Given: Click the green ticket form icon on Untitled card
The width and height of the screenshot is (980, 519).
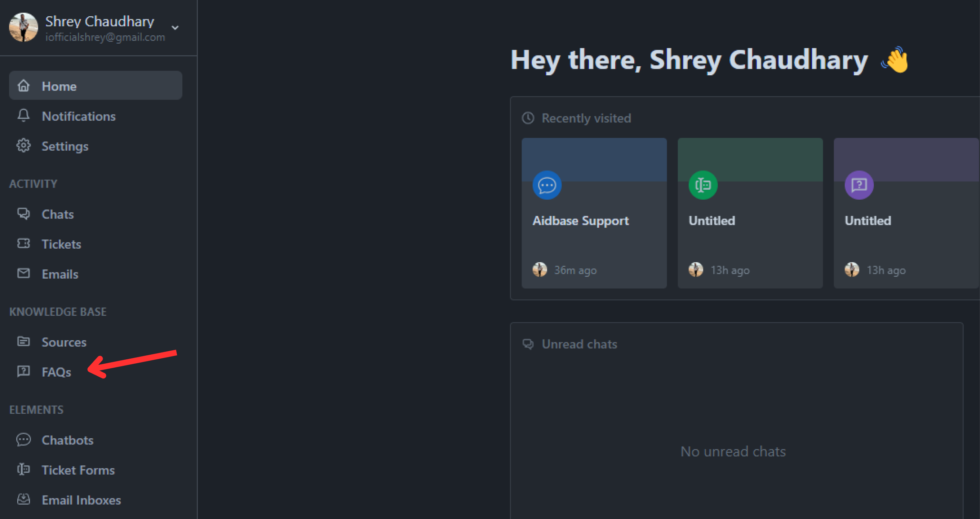Looking at the screenshot, I should tap(703, 185).
